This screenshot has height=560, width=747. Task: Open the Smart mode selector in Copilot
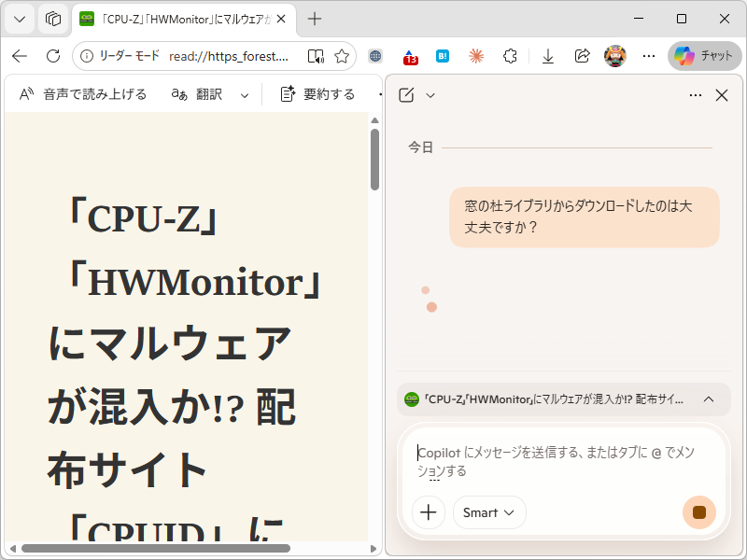click(x=489, y=512)
